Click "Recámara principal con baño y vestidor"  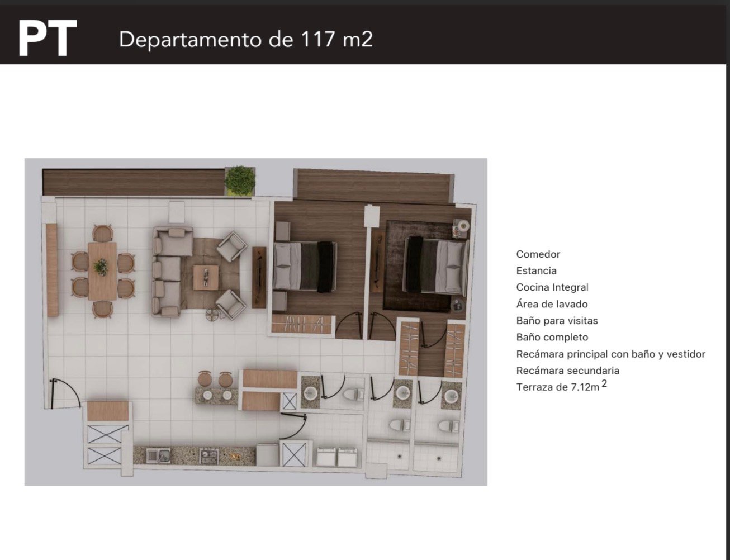click(610, 354)
